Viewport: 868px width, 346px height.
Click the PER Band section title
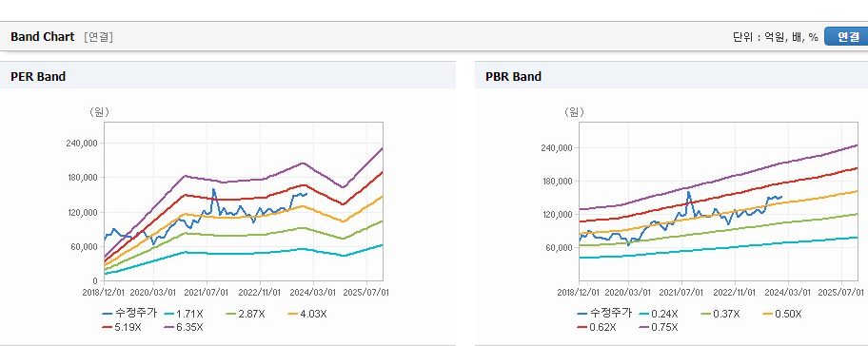38,77
